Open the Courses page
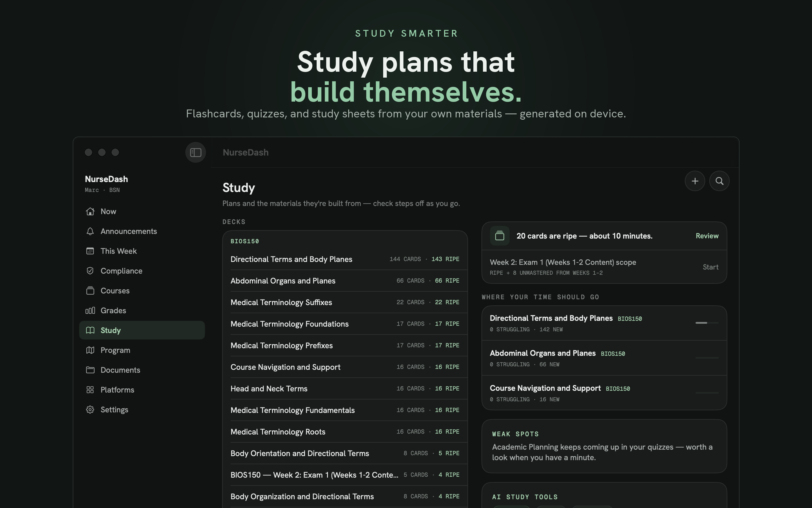The height and width of the screenshot is (508, 812). 142,291
